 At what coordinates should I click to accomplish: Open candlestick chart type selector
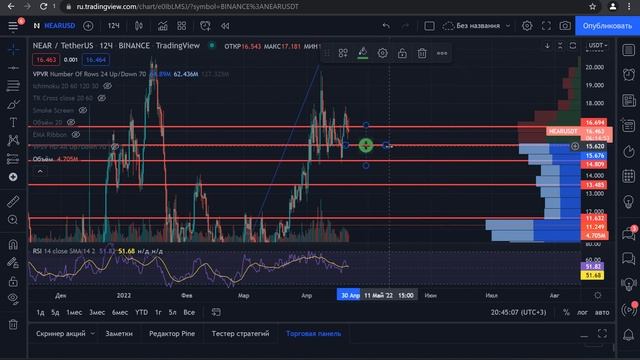tap(139, 26)
